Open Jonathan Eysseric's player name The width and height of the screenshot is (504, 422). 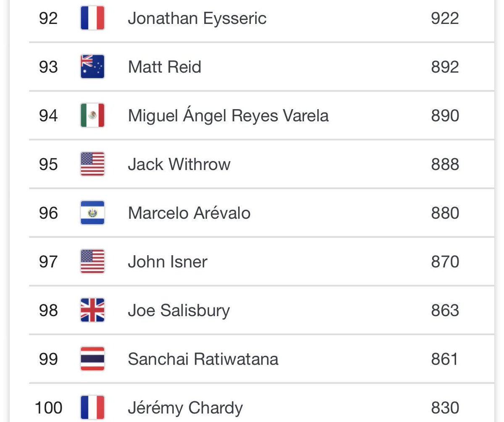click(x=197, y=18)
